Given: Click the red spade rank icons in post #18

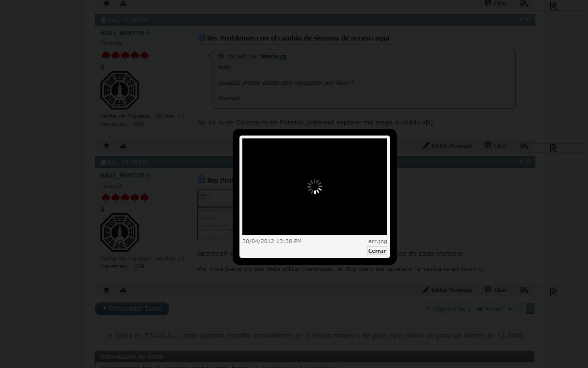Looking at the screenshot, I should [x=125, y=55].
